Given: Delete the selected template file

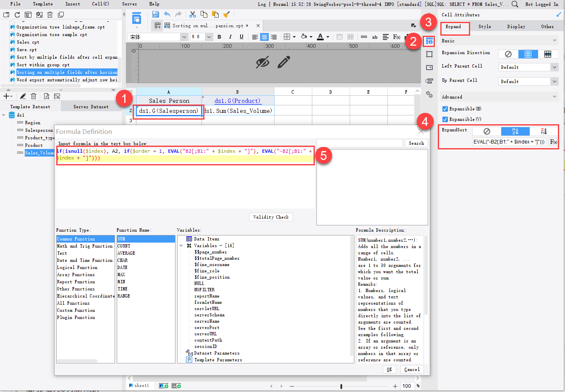Looking at the screenshot, I should (50, 15).
